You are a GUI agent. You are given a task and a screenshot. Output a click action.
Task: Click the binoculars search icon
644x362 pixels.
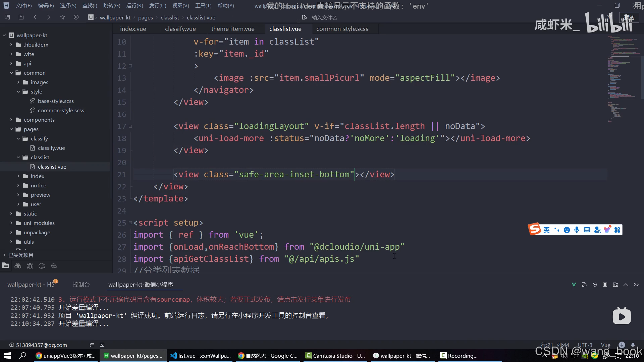[x=18, y=266]
